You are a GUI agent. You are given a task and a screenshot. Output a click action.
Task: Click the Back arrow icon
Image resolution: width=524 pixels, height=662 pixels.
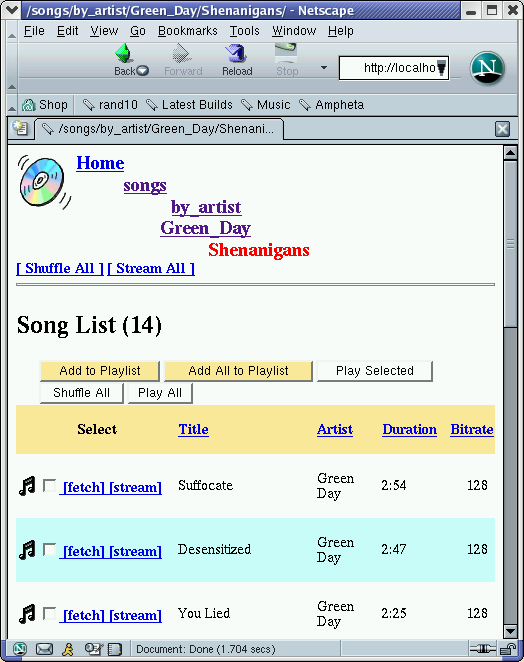coord(124,54)
